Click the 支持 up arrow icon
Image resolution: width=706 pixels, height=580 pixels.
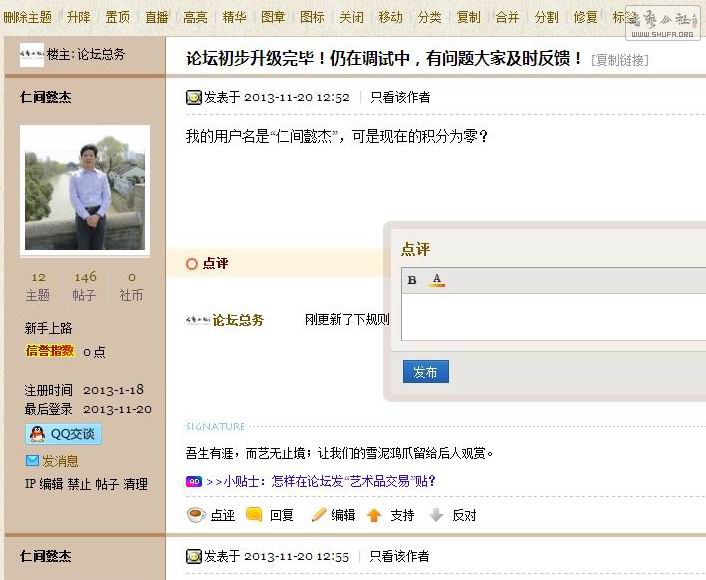[x=374, y=515]
